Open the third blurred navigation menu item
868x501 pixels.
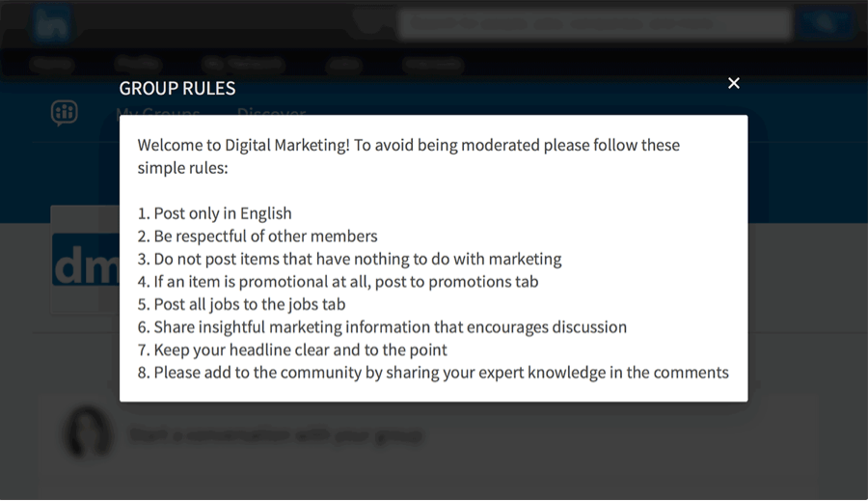click(x=242, y=65)
